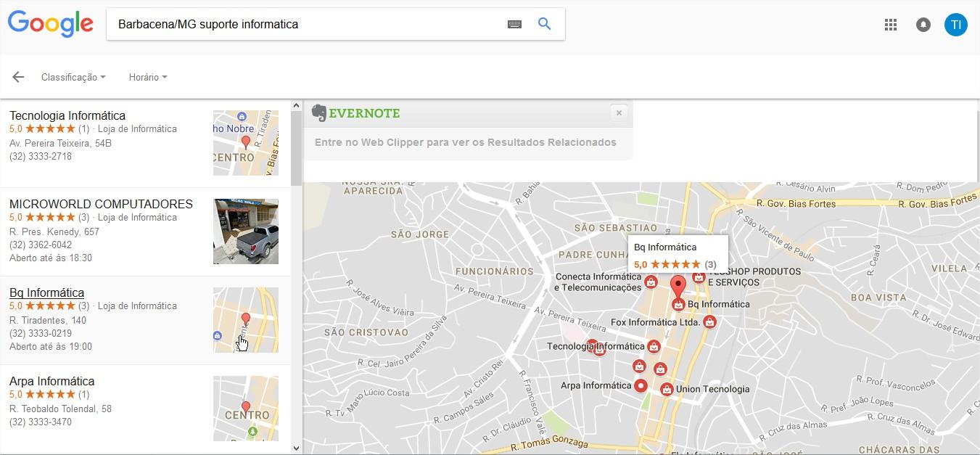Edit the search query field
980x455 pixels.
(308, 24)
